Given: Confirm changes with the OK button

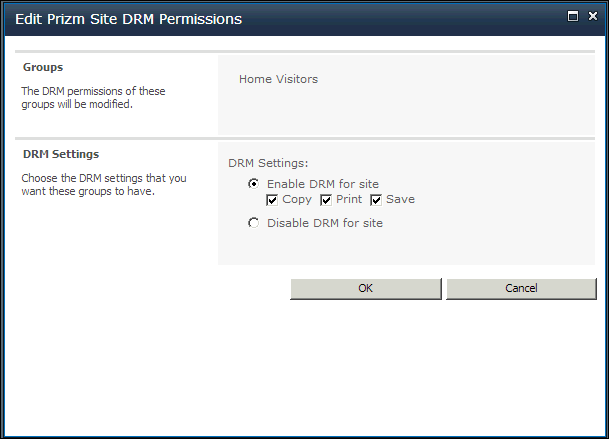Looking at the screenshot, I should click(366, 289).
